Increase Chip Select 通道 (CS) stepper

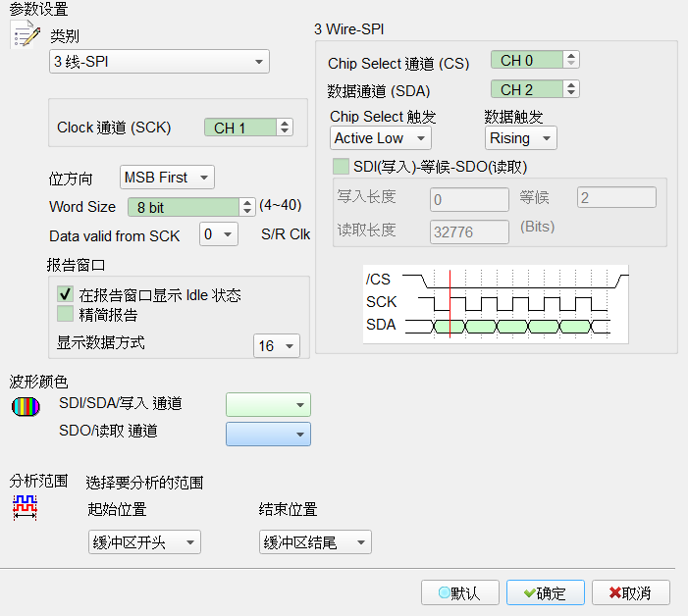(x=571, y=56)
